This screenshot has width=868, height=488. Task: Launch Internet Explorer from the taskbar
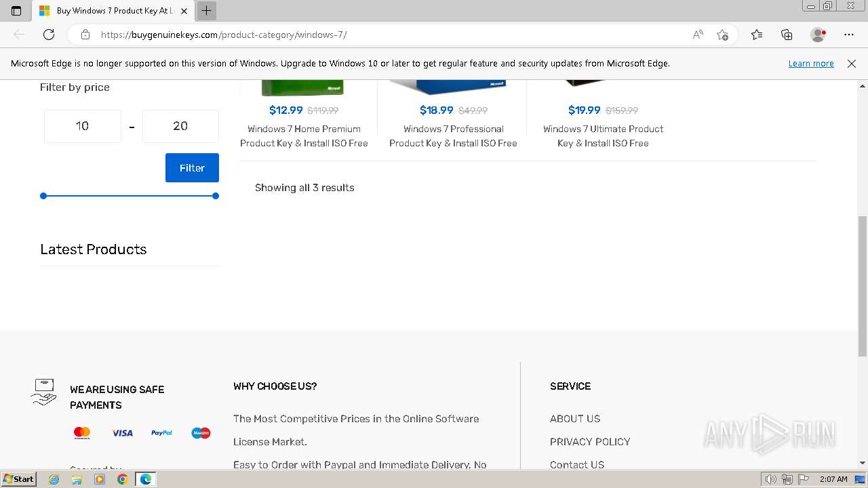click(54, 479)
